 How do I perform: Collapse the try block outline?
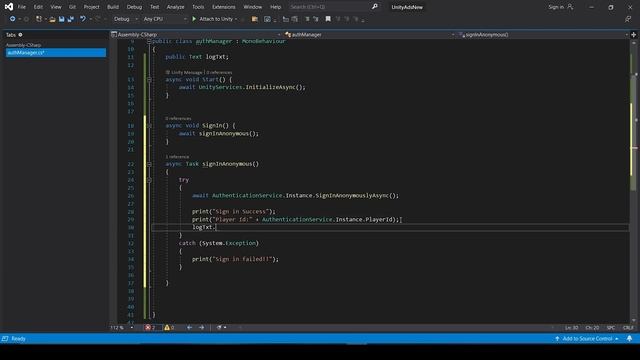(x=149, y=180)
